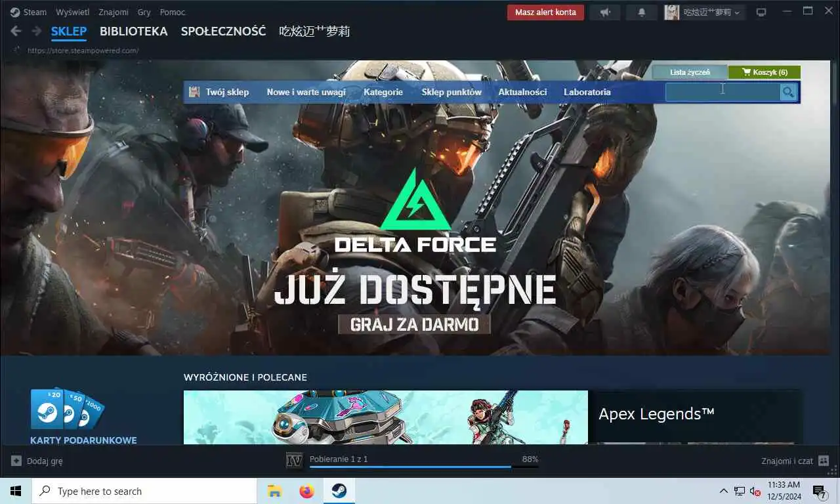Open the Gry menu

144,12
